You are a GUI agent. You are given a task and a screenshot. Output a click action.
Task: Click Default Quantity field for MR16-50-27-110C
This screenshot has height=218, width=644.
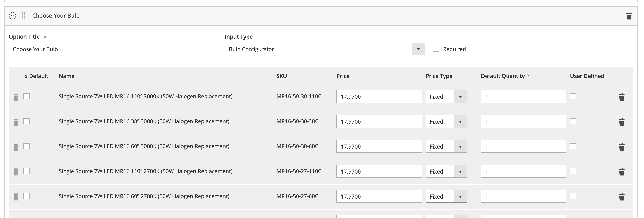pos(523,172)
